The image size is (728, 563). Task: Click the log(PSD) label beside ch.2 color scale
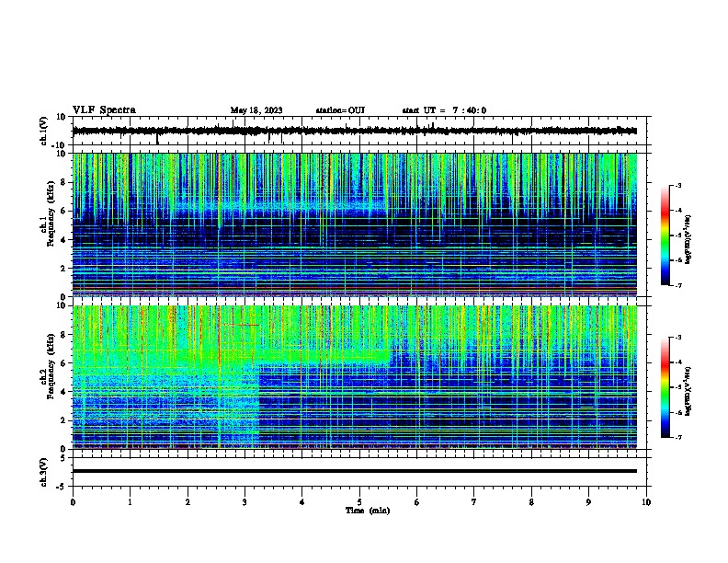(x=688, y=391)
